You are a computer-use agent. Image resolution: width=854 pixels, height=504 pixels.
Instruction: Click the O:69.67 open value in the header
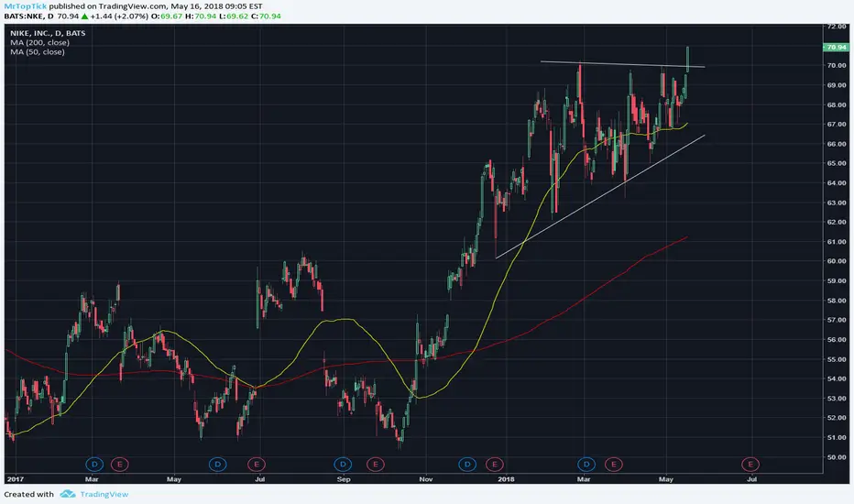click(x=167, y=16)
